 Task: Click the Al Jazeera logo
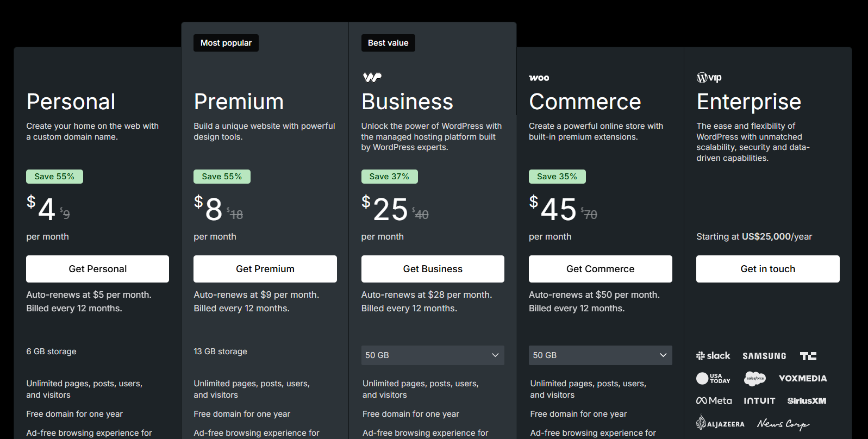click(x=720, y=423)
